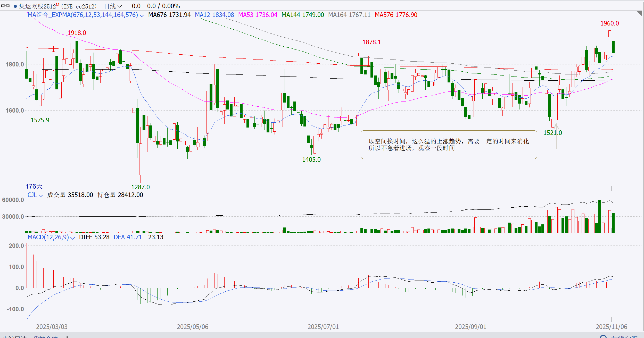Click the 2025/07/01 date on time axis

[x=323, y=327]
